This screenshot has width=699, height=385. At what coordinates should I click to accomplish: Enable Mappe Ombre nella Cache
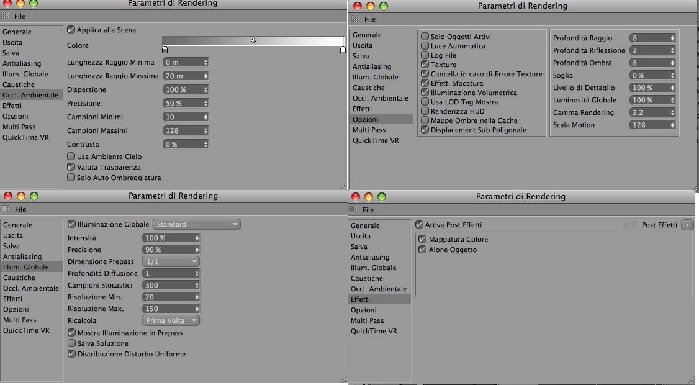[x=425, y=120]
